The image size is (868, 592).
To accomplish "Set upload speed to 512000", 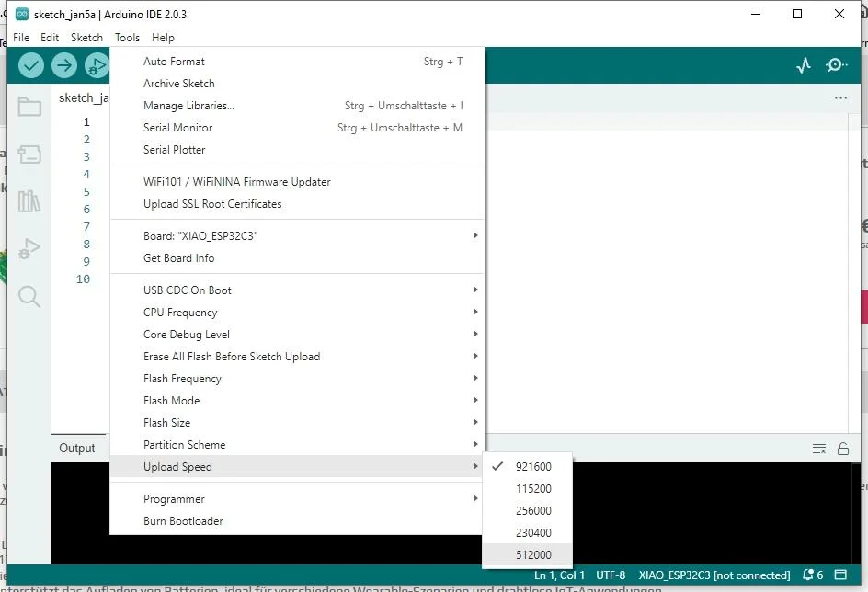I will [x=533, y=554].
